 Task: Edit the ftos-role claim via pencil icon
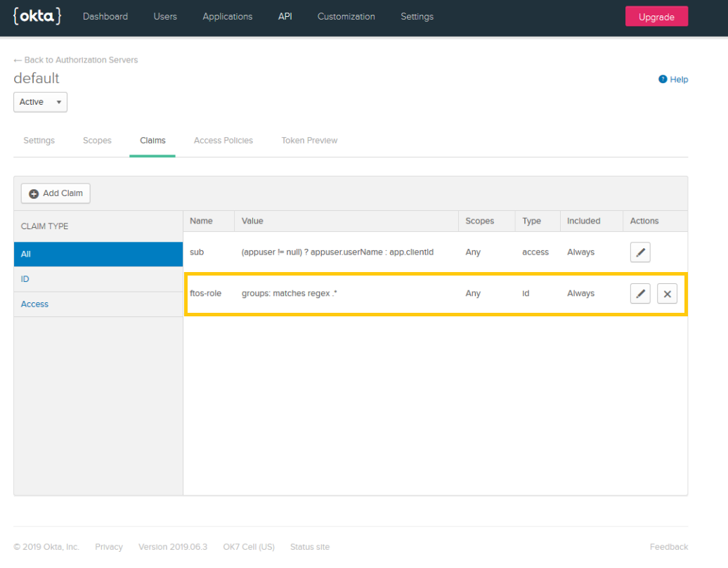[x=639, y=293]
